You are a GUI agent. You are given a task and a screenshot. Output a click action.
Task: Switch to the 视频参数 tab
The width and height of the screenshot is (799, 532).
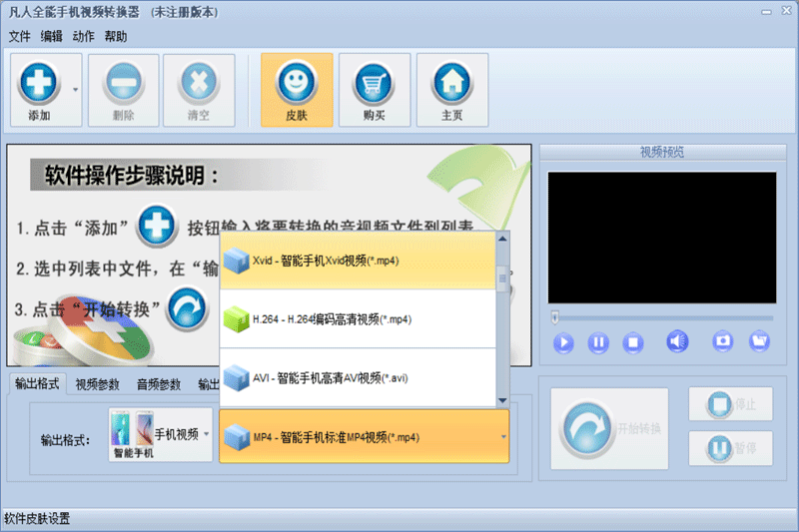[97, 385]
